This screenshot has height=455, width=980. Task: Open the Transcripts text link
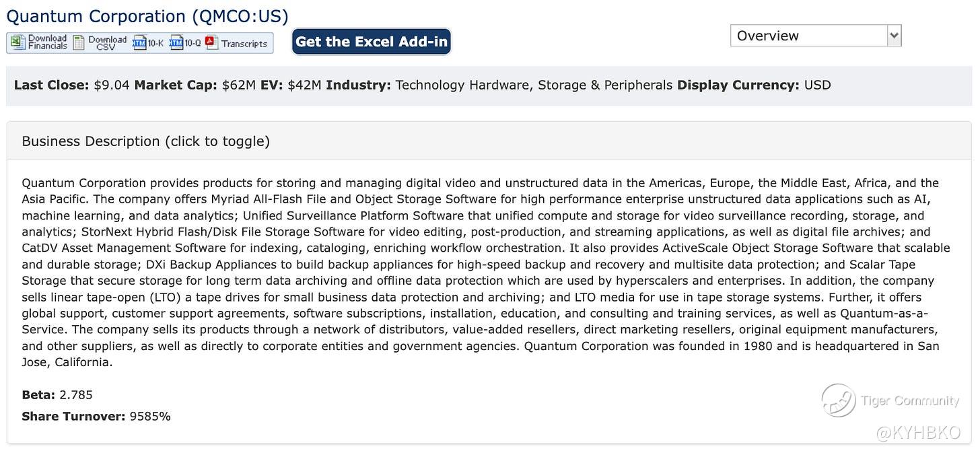(244, 43)
